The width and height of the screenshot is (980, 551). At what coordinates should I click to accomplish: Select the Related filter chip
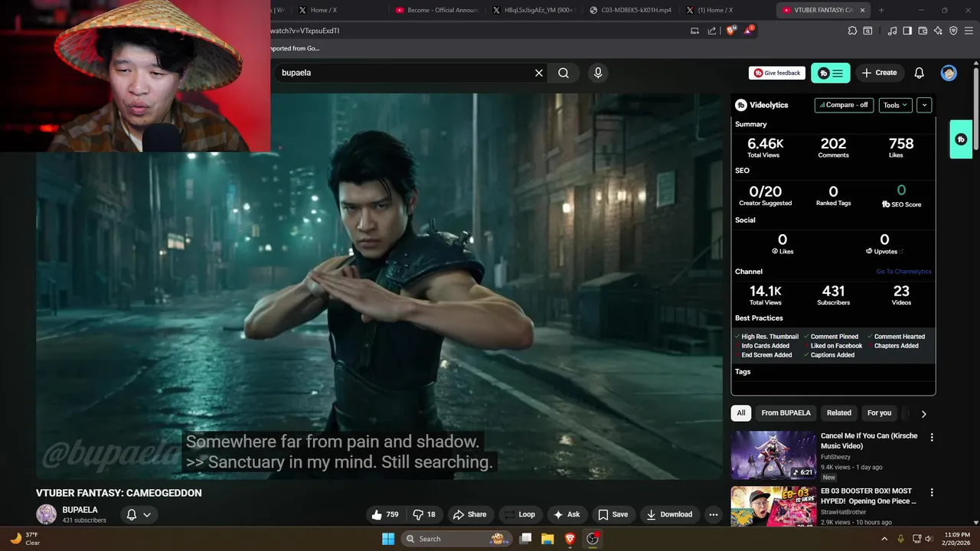(839, 413)
